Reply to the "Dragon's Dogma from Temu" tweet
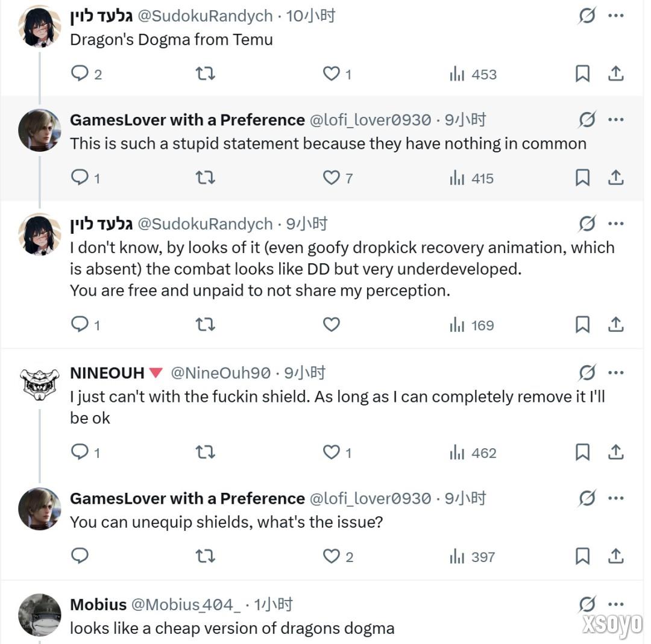The width and height of the screenshot is (651, 644). pos(80,74)
